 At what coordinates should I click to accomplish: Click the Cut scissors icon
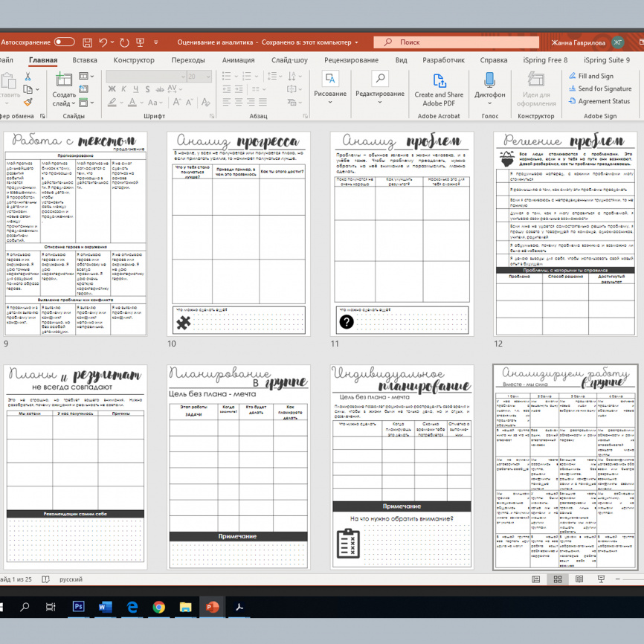click(x=28, y=77)
